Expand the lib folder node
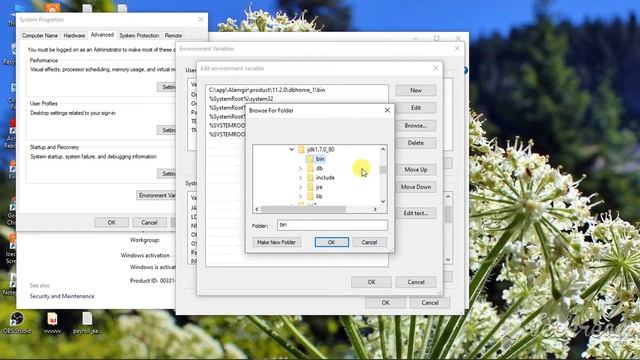Screen dimensions: 640x360 click(300, 196)
